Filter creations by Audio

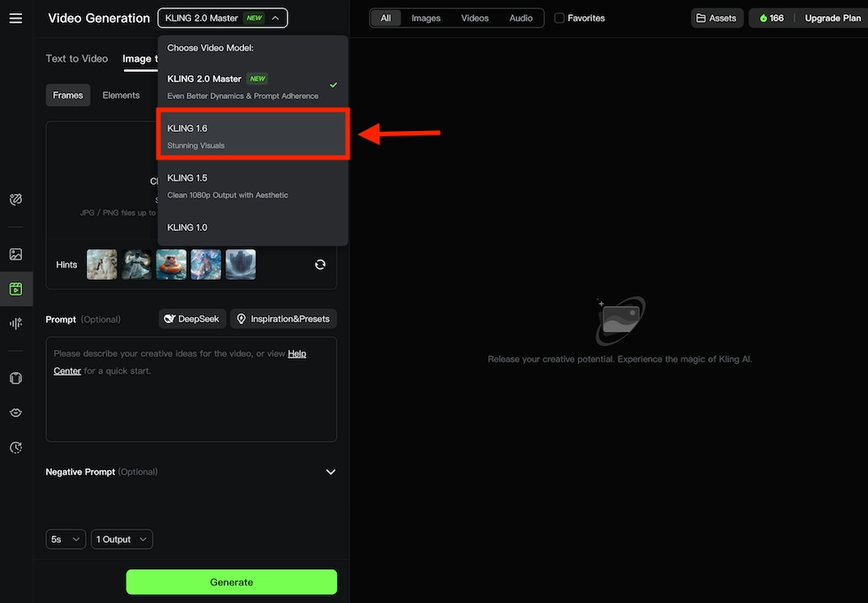click(520, 19)
